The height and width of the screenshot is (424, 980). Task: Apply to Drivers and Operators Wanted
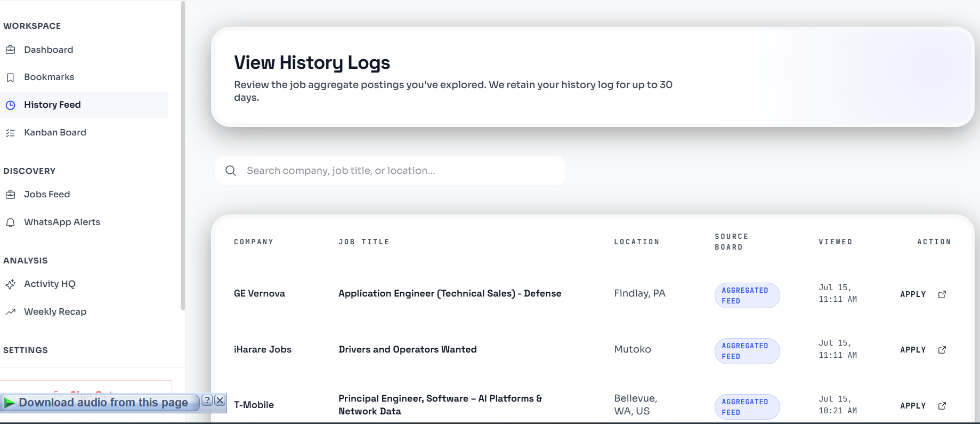pos(913,350)
